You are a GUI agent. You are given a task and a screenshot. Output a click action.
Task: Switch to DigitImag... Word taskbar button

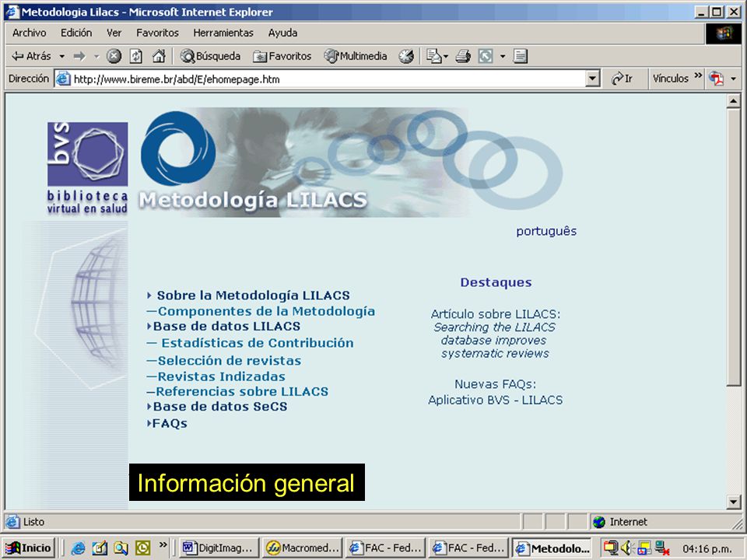tap(219, 548)
